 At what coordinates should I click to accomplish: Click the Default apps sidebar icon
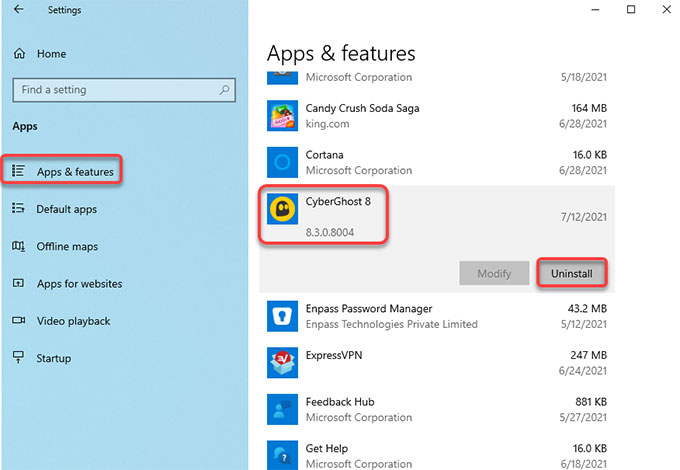tap(18, 208)
